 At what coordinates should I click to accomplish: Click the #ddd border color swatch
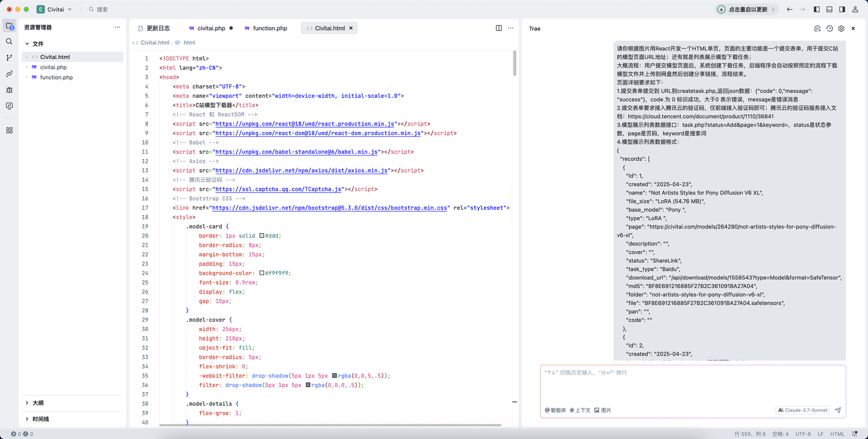[x=262, y=236]
